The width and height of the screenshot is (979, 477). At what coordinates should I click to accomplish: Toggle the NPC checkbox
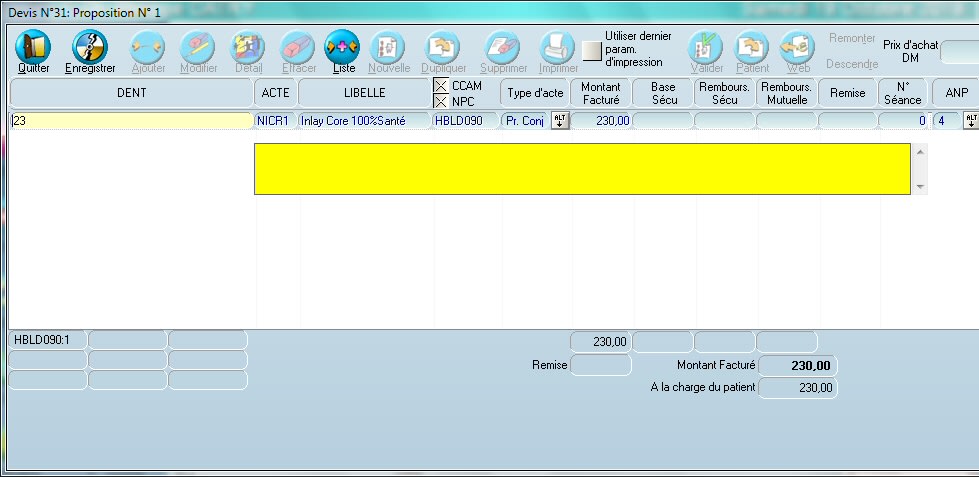pyautogui.click(x=441, y=101)
